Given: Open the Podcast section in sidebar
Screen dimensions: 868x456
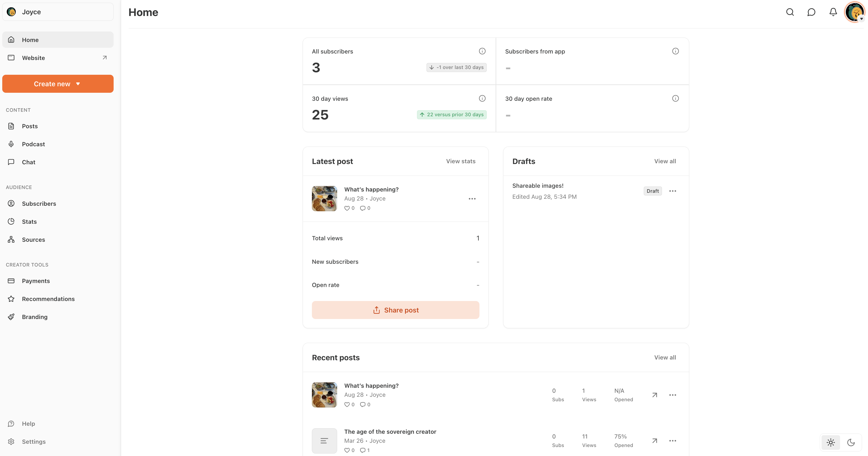Looking at the screenshot, I should (x=33, y=144).
